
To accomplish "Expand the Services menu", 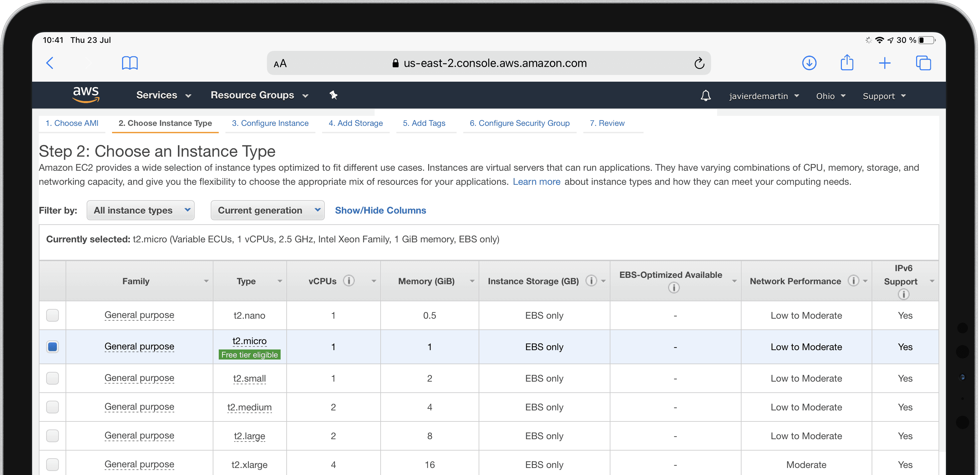I will tap(164, 95).
